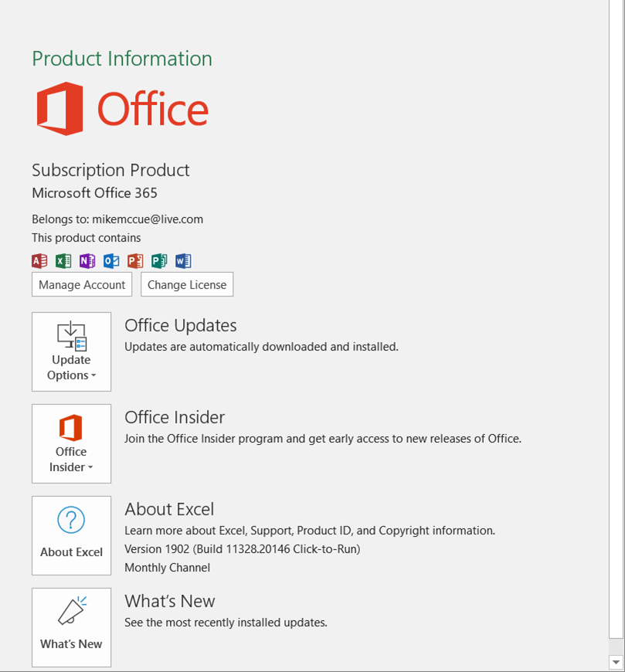Click the Publisher app icon
The image size is (625, 672).
[x=159, y=260]
